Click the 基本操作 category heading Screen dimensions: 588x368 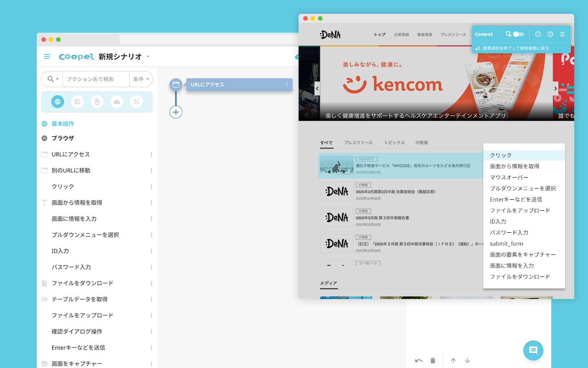click(62, 124)
